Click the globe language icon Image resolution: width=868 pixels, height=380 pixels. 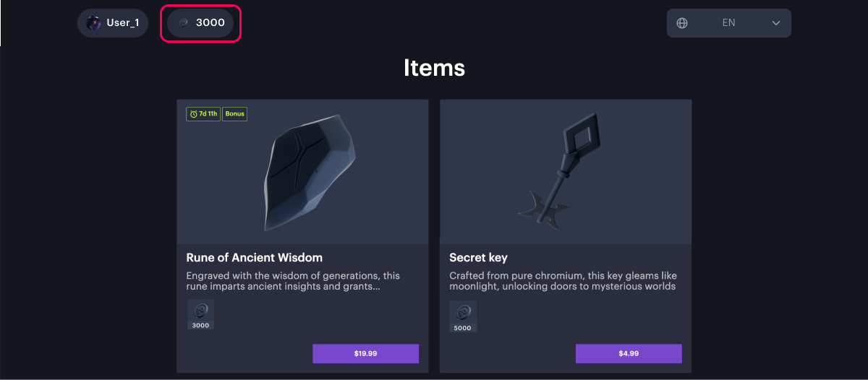(x=682, y=23)
